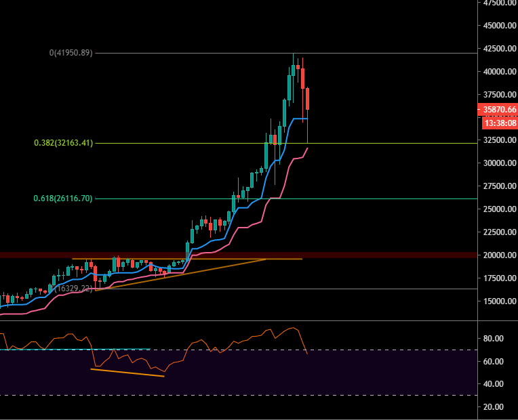The height and width of the screenshot is (420, 518).
Task: Click the 25000.00 price axis label
Action: [500, 209]
